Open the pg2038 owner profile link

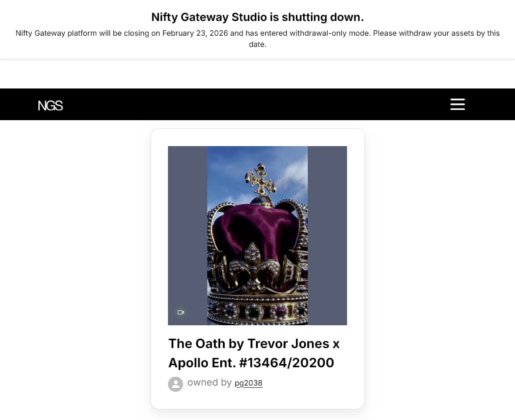[248, 383]
